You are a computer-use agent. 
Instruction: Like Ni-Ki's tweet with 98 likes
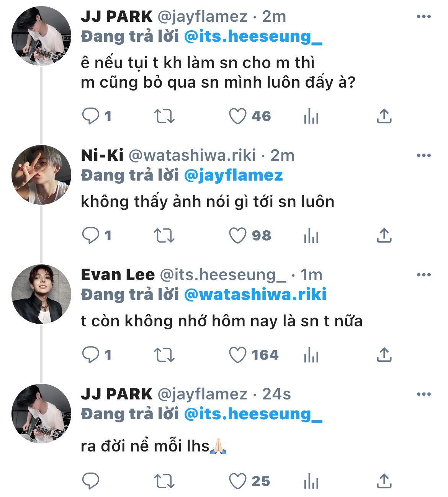pos(238,235)
